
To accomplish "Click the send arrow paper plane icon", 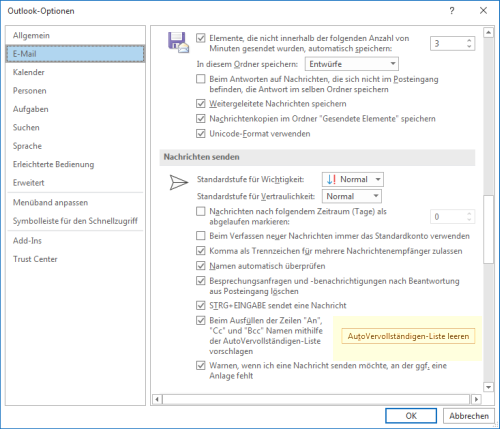I will click(x=179, y=182).
